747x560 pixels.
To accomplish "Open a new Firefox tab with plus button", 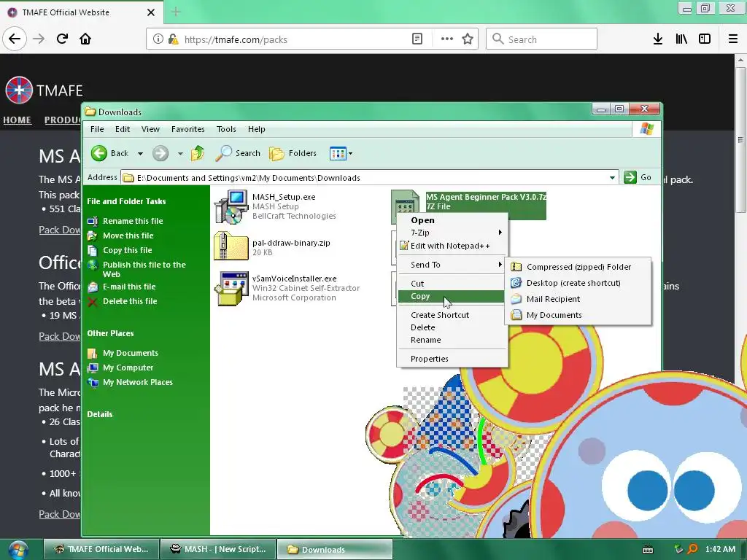I will coord(176,12).
